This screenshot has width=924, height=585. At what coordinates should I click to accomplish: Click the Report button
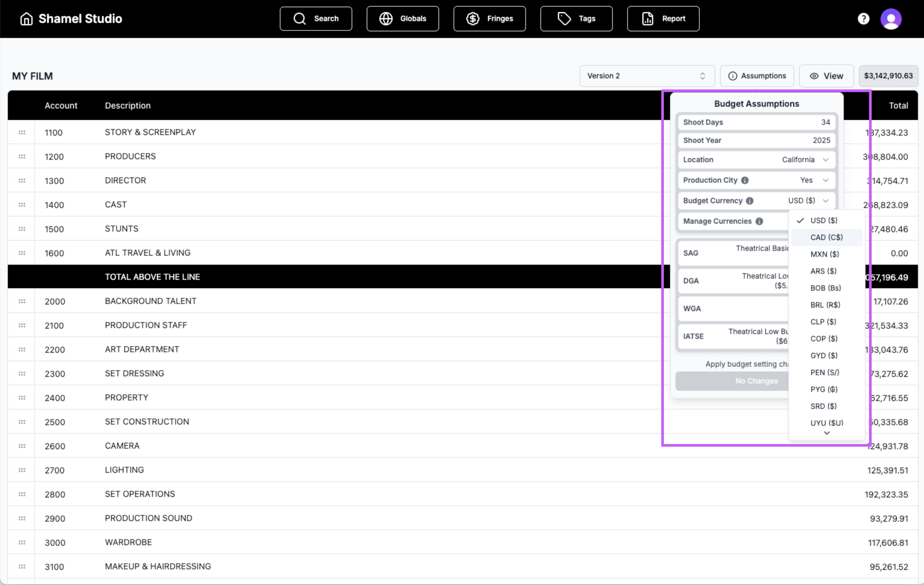tap(663, 19)
